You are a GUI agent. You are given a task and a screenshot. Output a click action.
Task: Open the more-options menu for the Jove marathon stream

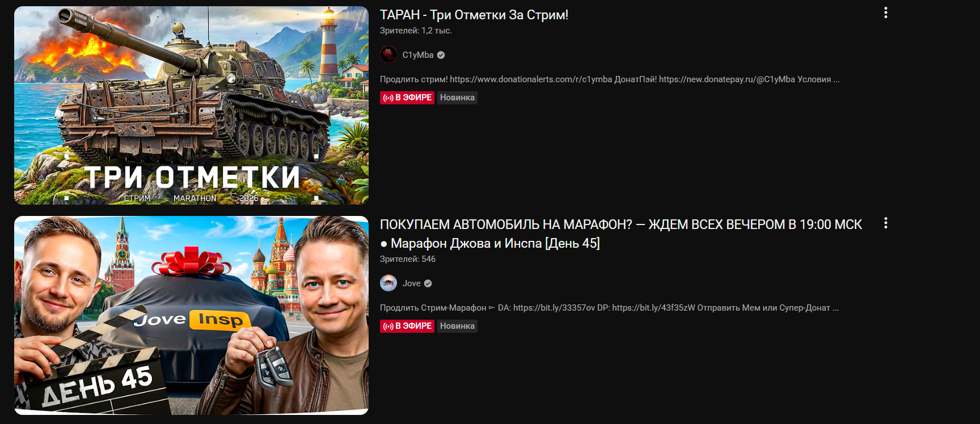[885, 223]
